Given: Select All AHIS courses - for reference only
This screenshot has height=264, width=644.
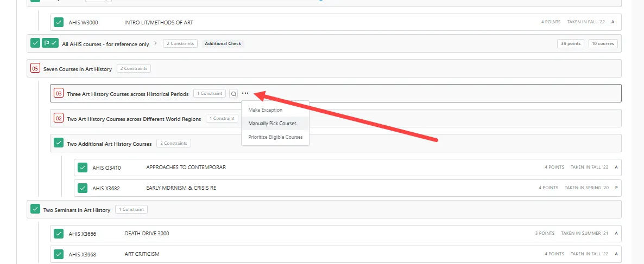Looking at the screenshot, I should [105, 44].
